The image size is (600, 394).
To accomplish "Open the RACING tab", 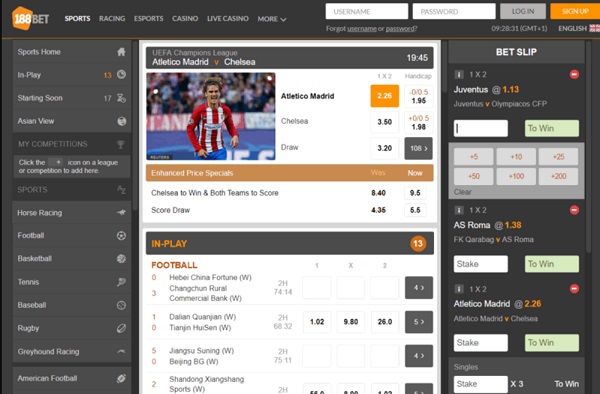I will tap(112, 18).
